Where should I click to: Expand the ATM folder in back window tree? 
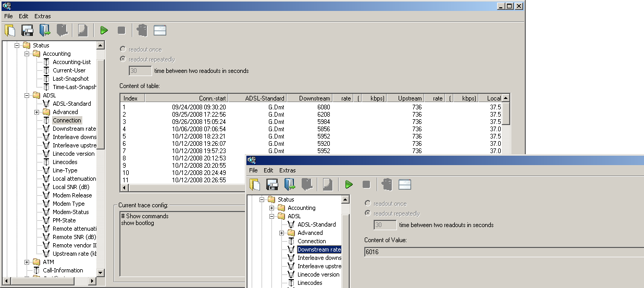click(27, 262)
